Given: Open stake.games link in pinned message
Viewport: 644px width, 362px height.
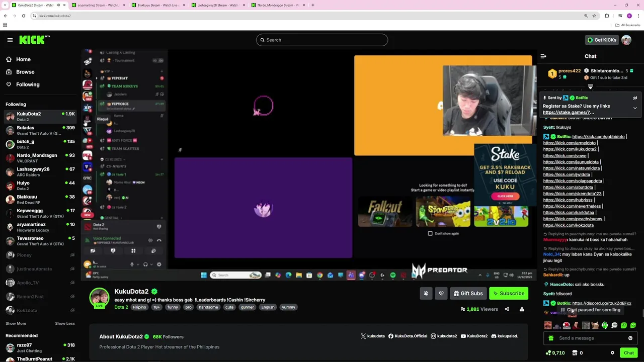Looking at the screenshot, I should (x=568, y=113).
